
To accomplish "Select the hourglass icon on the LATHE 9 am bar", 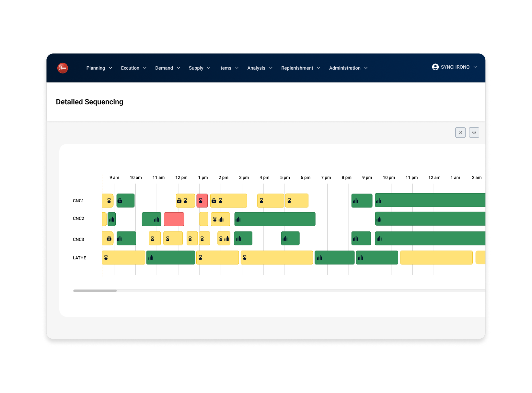I will (x=106, y=257).
